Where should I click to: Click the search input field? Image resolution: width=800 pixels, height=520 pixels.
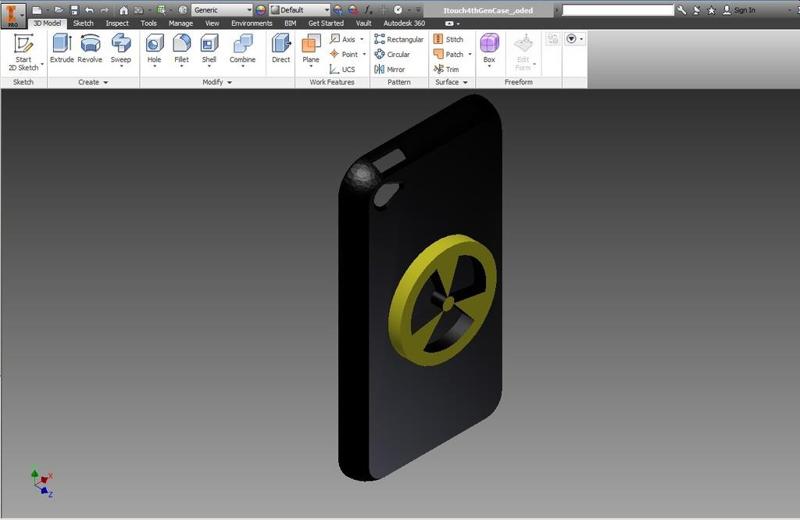pos(618,10)
